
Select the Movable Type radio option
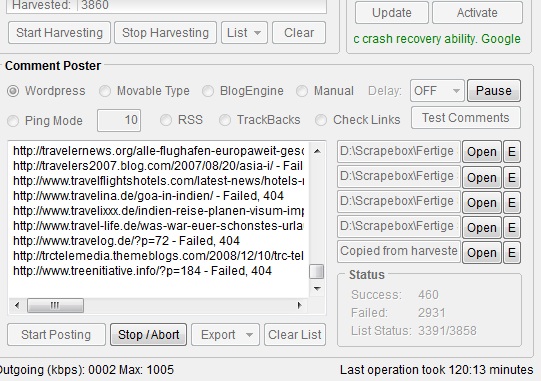[x=105, y=91]
